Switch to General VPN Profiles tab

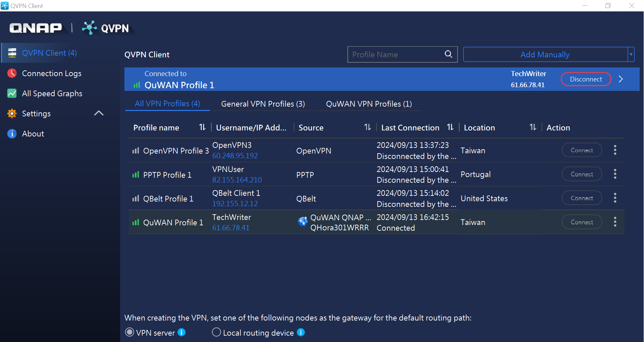pos(263,104)
